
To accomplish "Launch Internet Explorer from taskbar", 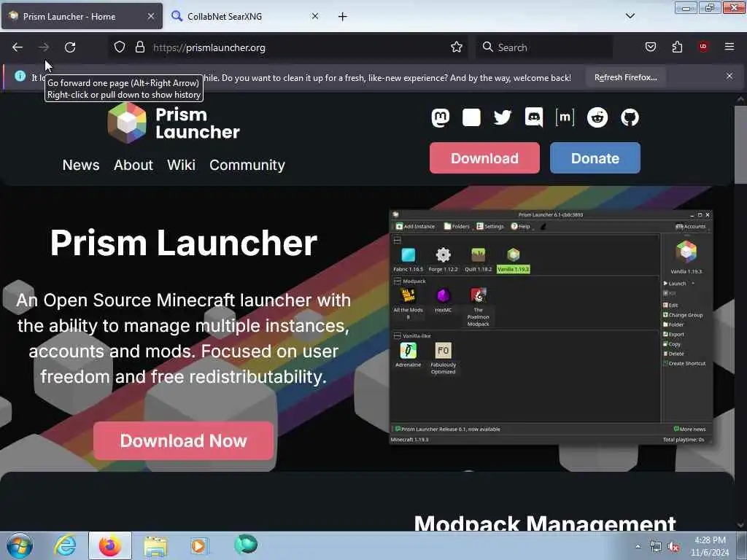I will point(65,545).
